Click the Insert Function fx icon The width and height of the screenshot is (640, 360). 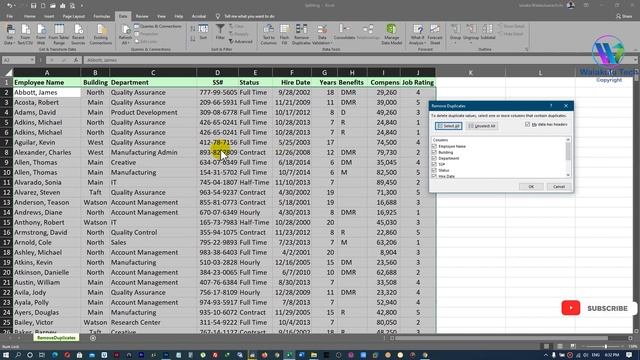point(76,60)
